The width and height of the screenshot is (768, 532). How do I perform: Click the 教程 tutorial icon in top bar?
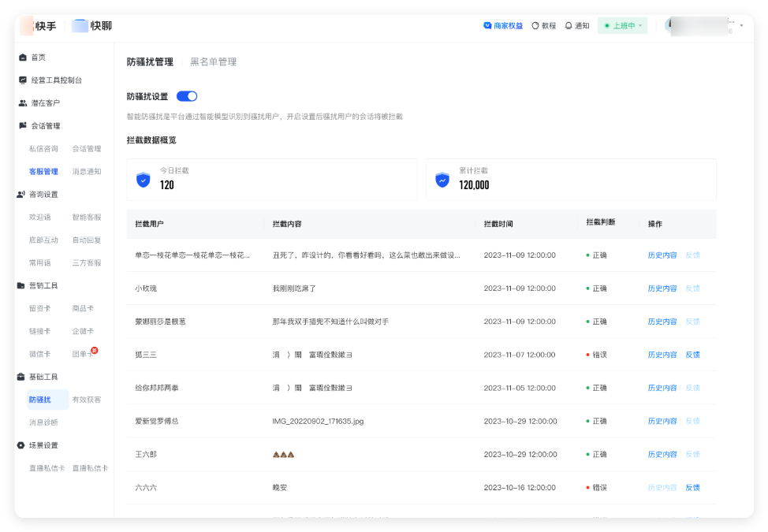[535, 25]
